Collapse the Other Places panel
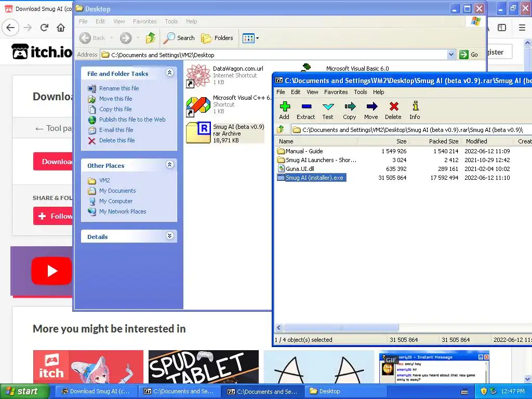This screenshot has width=532, height=399. [170, 165]
